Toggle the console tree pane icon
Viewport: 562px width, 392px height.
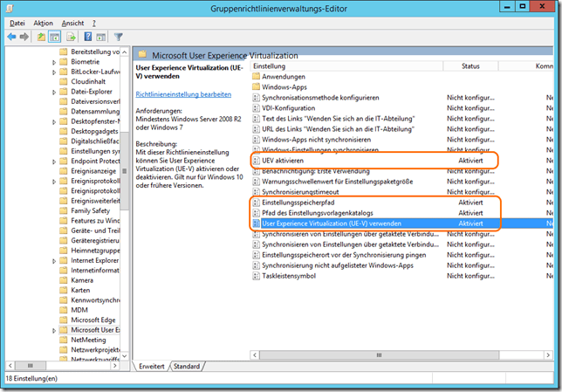[x=54, y=37]
